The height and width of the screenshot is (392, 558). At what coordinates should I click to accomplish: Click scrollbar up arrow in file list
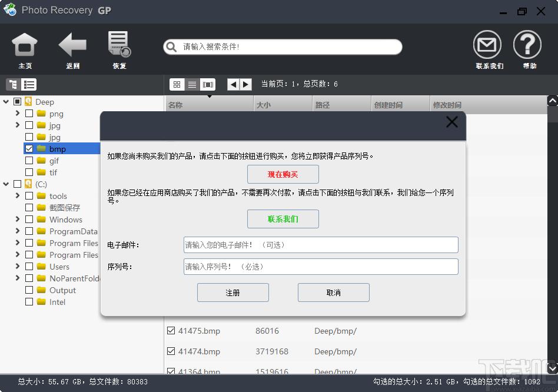552,101
